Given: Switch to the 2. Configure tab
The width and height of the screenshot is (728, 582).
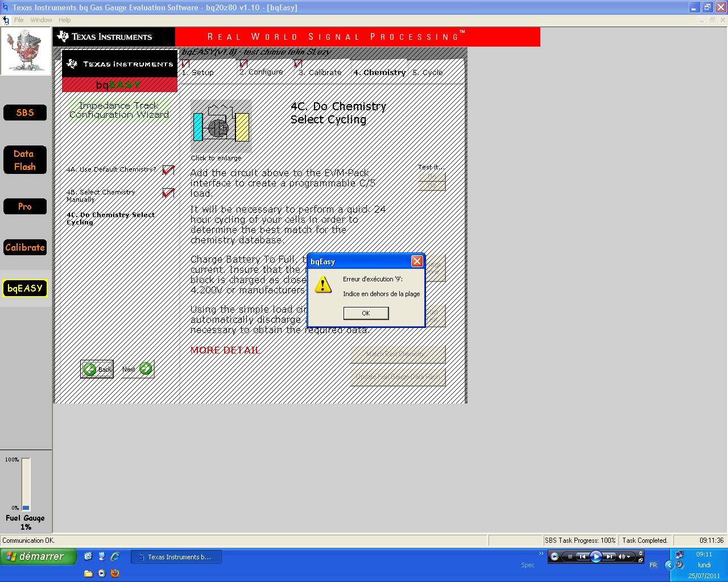Looking at the screenshot, I should tap(261, 72).
